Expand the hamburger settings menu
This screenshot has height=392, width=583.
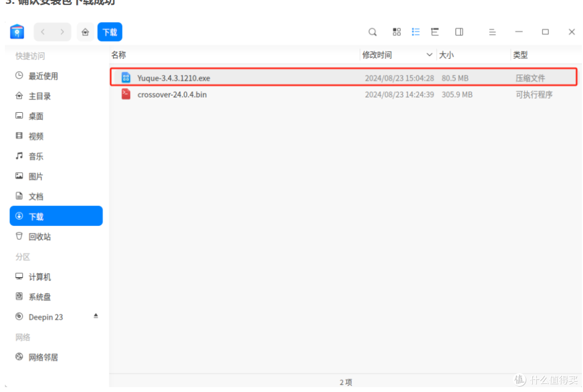point(492,32)
